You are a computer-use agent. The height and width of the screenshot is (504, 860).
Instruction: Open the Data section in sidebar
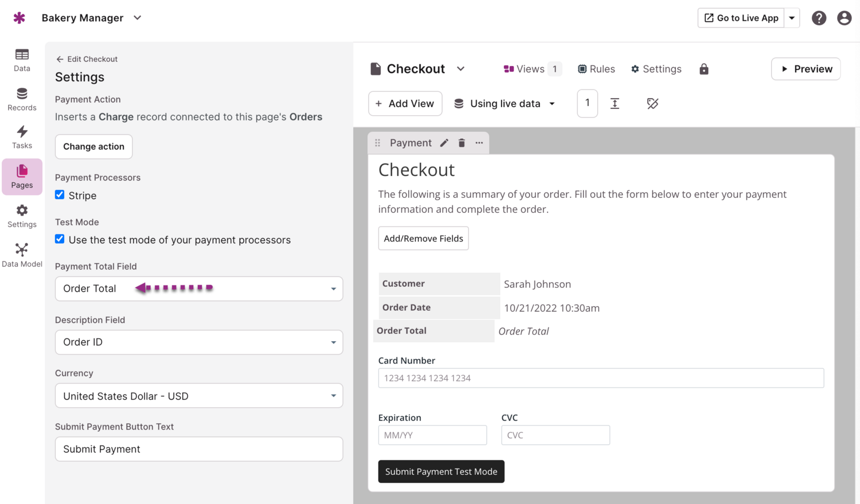click(x=22, y=60)
